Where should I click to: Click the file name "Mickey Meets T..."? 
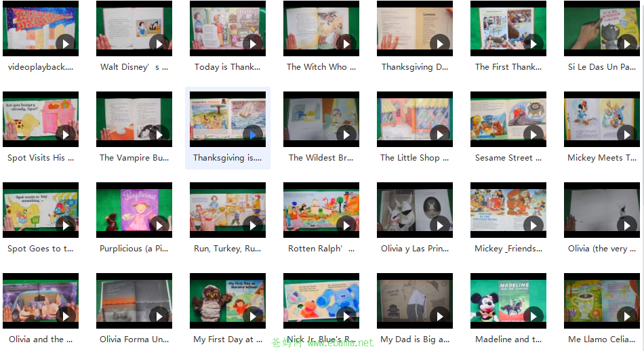[602, 158]
